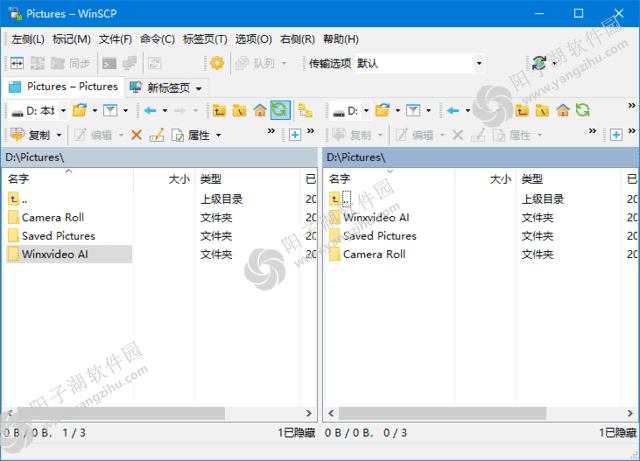
Task: Go to parent directory in left panel
Action: pos(219,110)
